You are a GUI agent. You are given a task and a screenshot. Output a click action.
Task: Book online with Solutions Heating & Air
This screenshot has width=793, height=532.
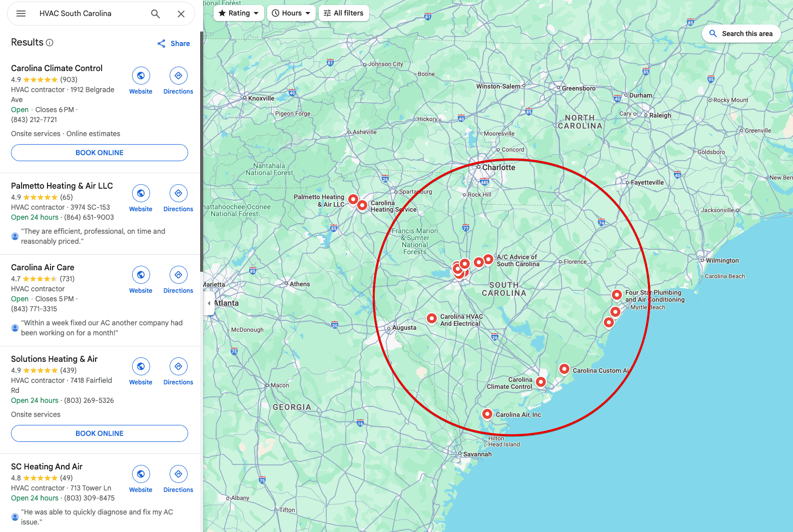(x=100, y=433)
